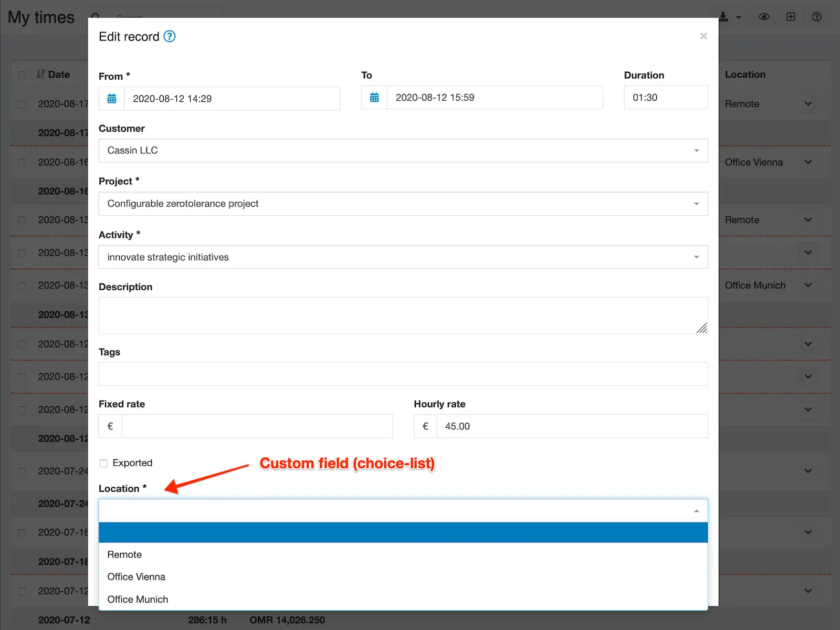Click the Hourly rate field showing 45.00

click(x=572, y=426)
